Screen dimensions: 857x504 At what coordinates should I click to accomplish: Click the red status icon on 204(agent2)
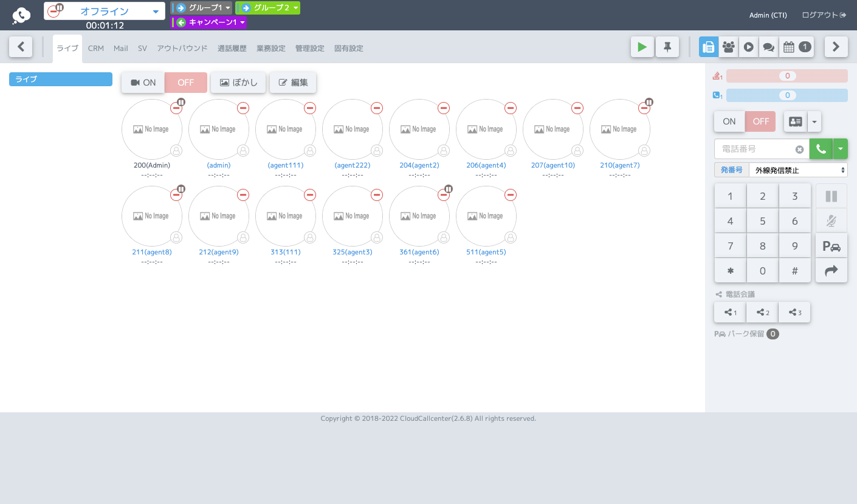coord(444,108)
